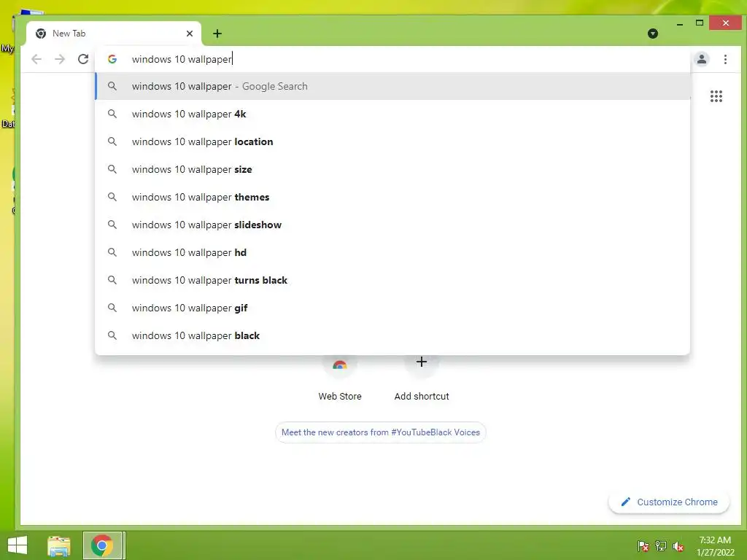Click the Google icon in the address bar
Screen dimensions: 747x560
112,59
